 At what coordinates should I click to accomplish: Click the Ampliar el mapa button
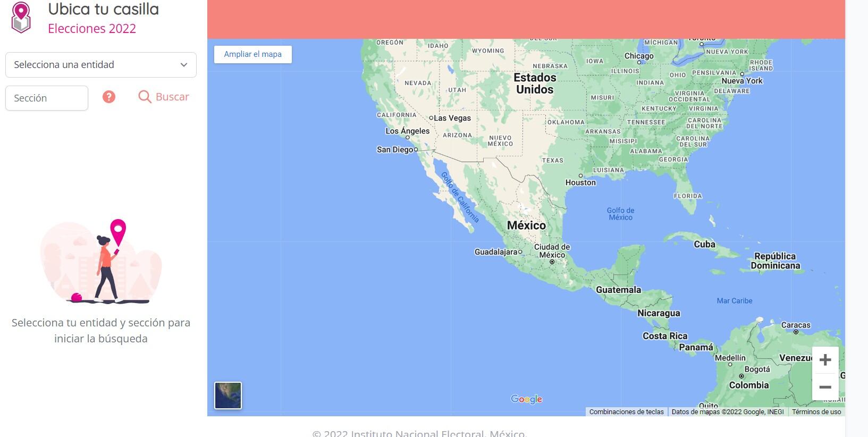[252, 54]
